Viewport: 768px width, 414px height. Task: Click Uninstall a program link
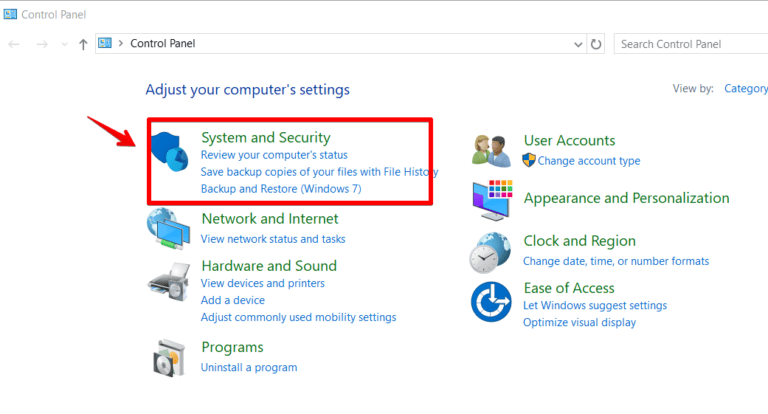coord(248,367)
